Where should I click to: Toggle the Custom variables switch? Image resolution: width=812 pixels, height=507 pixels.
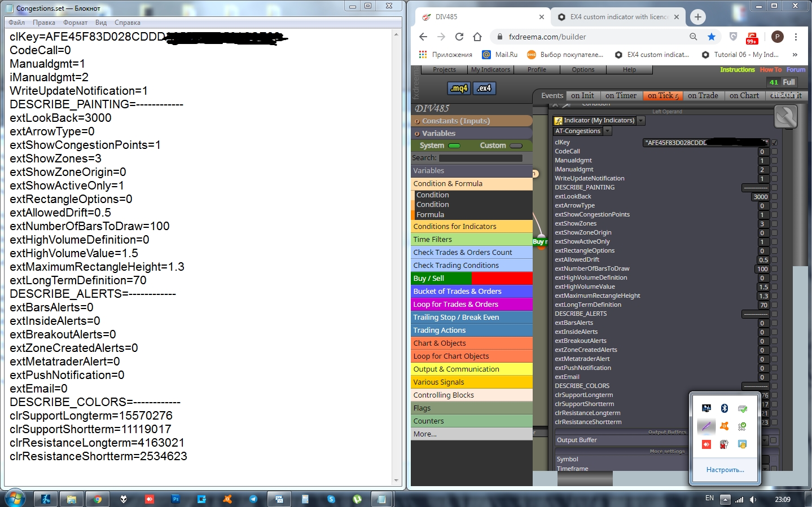(x=516, y=146)
